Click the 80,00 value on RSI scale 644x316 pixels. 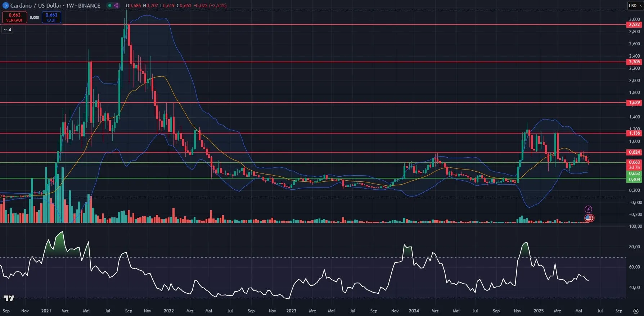(x=634, y=247)
